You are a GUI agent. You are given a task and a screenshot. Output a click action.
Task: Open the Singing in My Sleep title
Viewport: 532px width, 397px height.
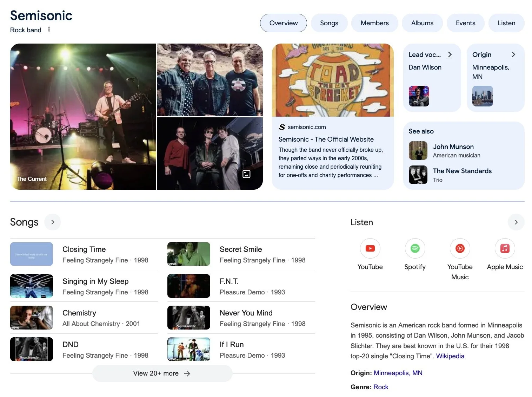click(95, 281)
